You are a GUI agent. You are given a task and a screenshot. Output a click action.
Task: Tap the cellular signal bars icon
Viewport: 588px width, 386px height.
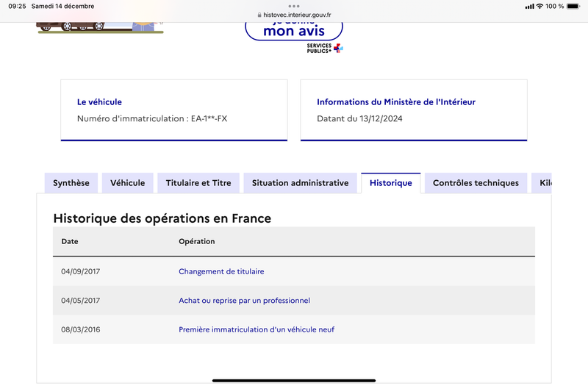[x=529, y=6]
